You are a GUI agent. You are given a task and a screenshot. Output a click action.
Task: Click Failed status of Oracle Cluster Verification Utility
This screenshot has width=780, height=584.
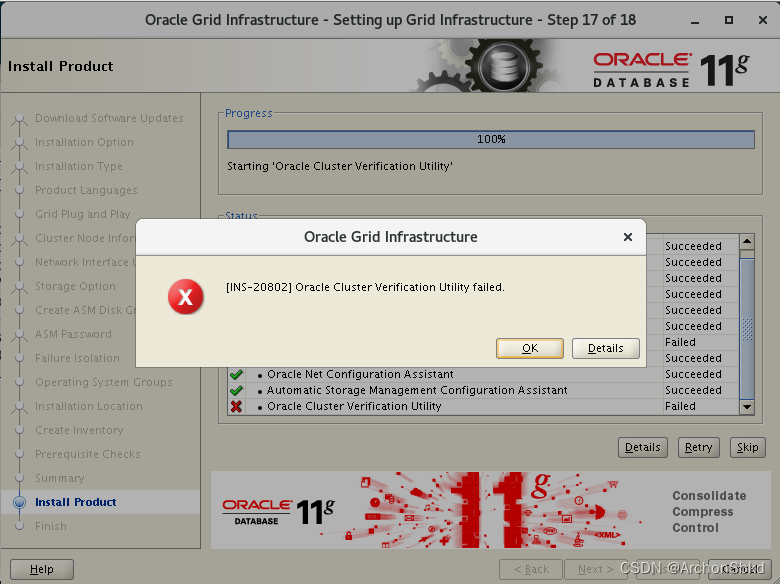pyautogui.click(x=680, y=406)
